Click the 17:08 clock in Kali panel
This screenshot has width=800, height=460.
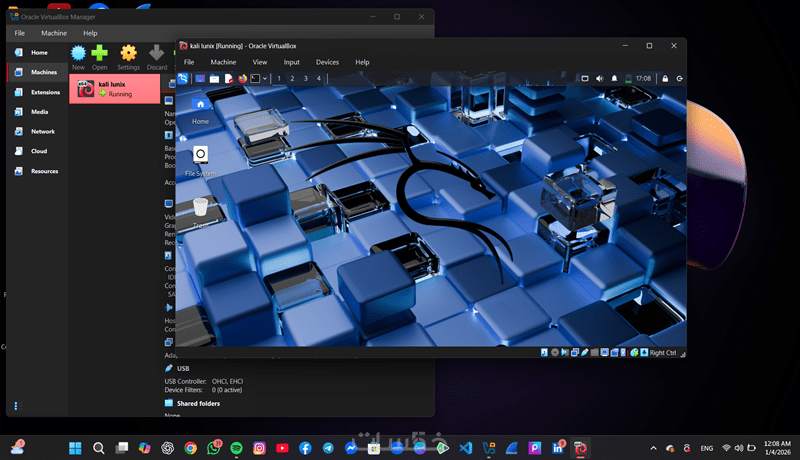[x=643, y=79]
